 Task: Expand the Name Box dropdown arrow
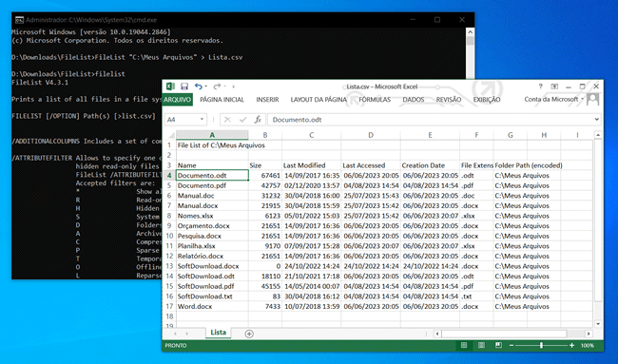(202, 120)
